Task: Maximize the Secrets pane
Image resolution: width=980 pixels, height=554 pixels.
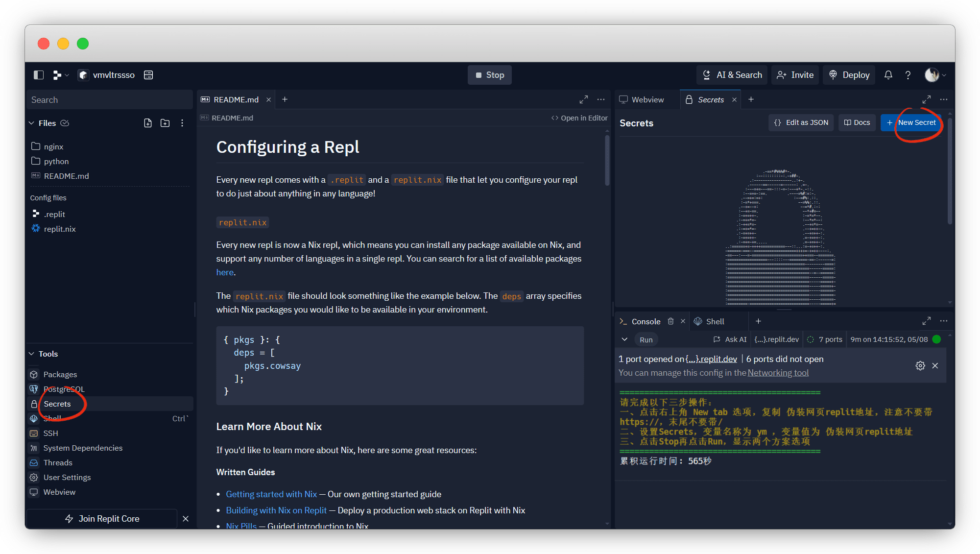Action: point(926,99)
